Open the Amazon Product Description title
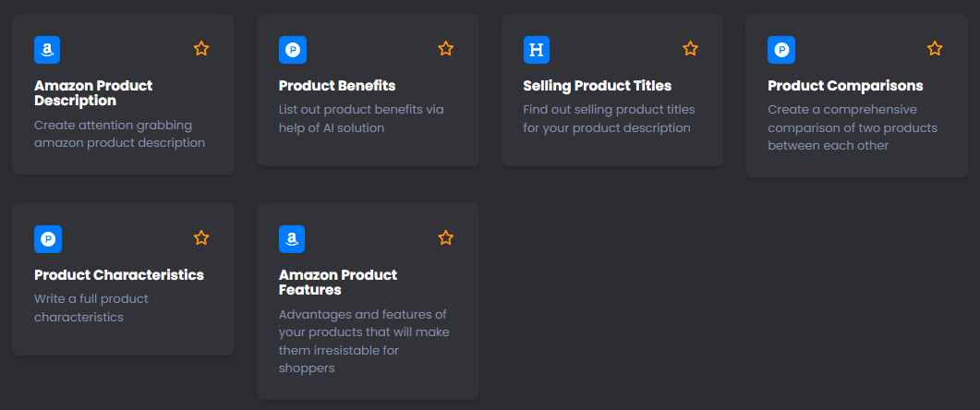 click(93, 92)
